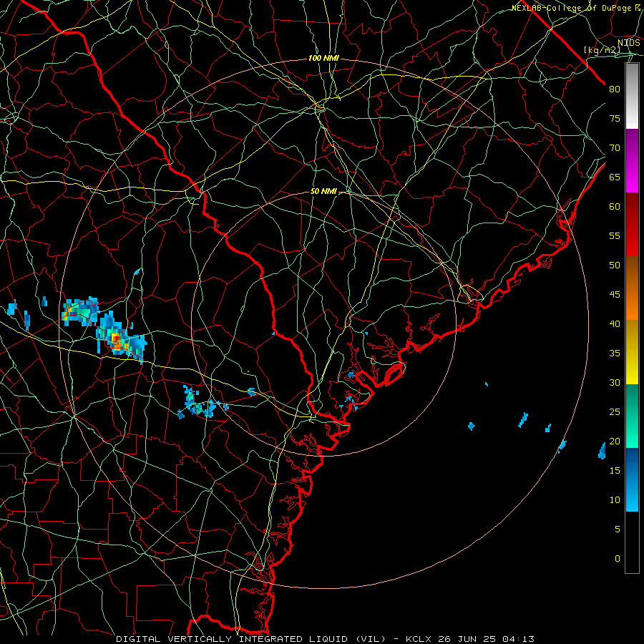Click the "30" value on the scale

pos(615,382)
